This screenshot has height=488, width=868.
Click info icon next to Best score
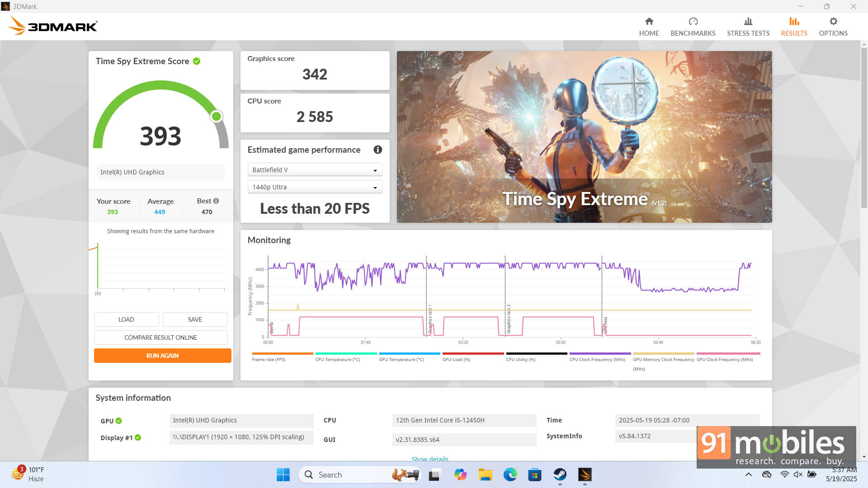(x=216, y=201)
